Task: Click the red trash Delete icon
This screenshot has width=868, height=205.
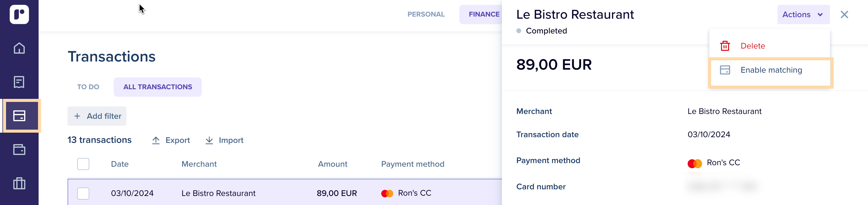Action: click(x=725, y=46)
